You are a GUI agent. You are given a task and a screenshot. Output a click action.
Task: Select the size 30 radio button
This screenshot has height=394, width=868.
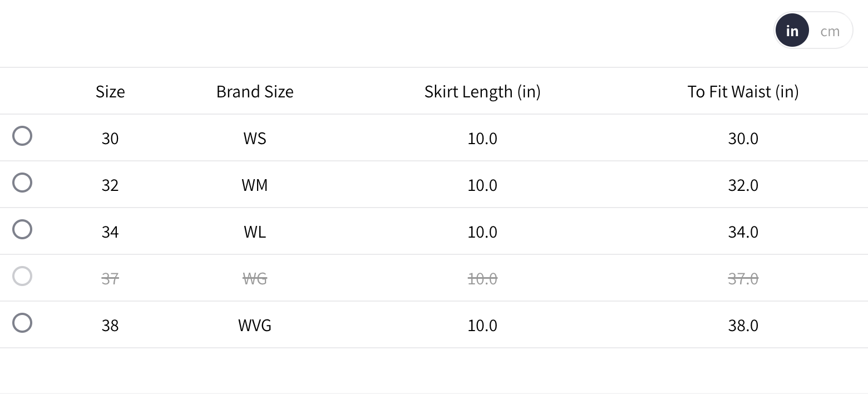pyautogui.click(x=22, y=136)
